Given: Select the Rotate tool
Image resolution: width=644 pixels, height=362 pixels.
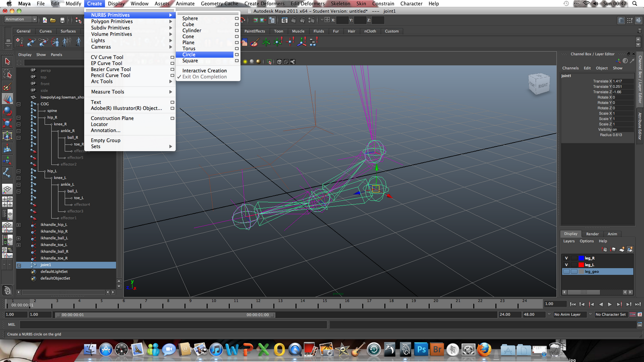Looking at the screenshot, I should pyautogui.click(x=7, y=111).
